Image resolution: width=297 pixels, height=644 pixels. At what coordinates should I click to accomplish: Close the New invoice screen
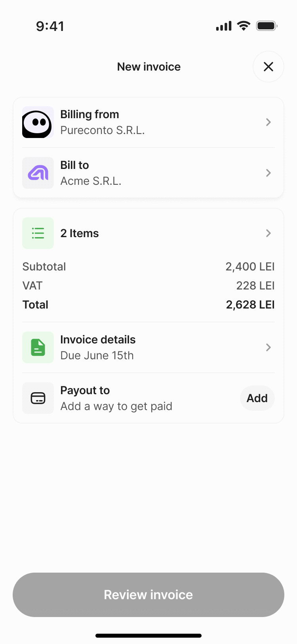268,67
